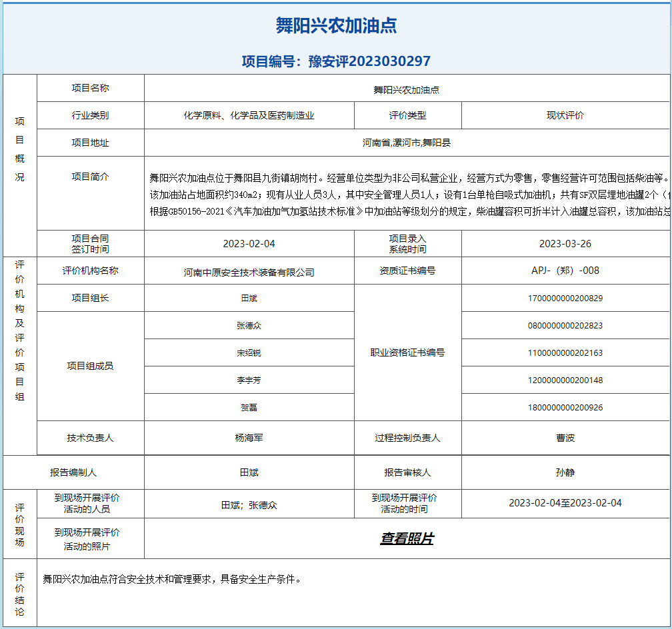Click the 评价机构及评价项目组 section header
This screenshot has height=629, width=672.
20,330
